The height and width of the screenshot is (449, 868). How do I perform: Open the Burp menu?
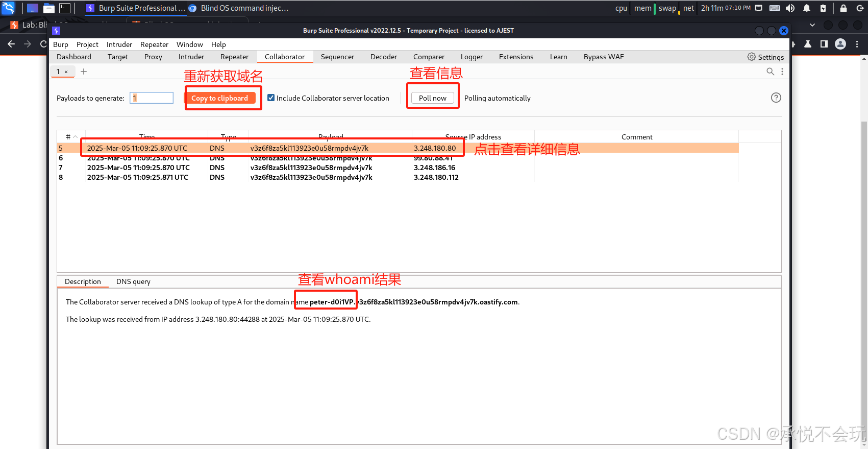pos(61,44)
